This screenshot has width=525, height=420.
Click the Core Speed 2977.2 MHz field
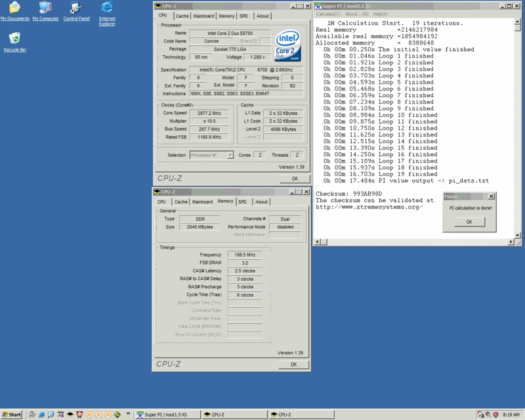(x=209, y=114)
